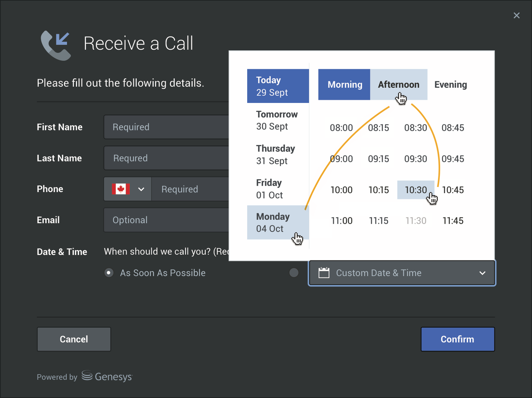Click the Confirm button
This screenshot has height=398, width=532.
458,339
